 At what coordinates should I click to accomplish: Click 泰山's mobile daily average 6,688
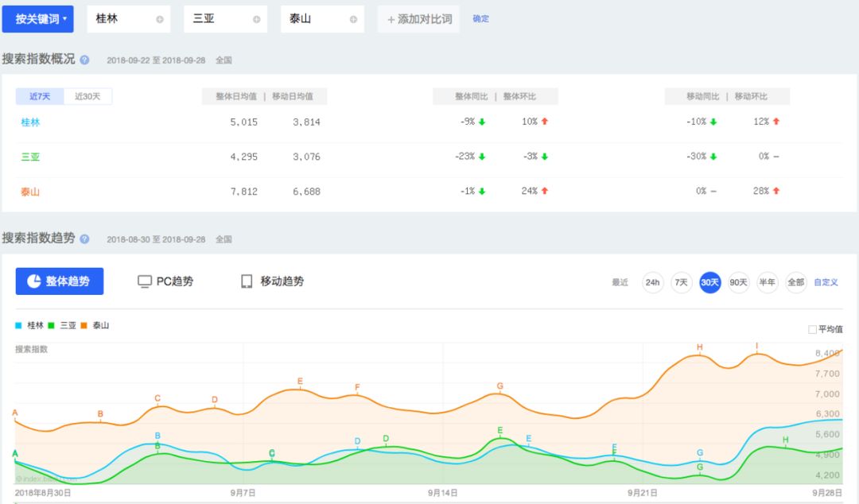coord(306,192)
